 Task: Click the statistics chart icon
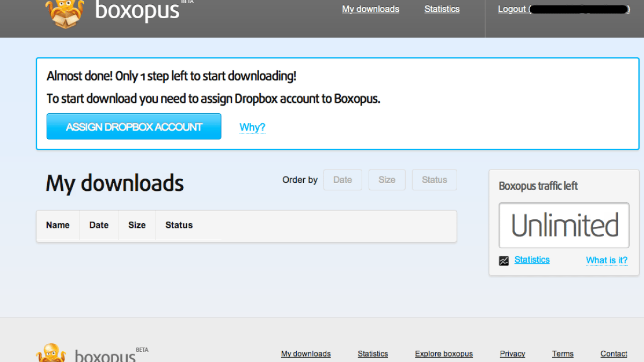504,261
